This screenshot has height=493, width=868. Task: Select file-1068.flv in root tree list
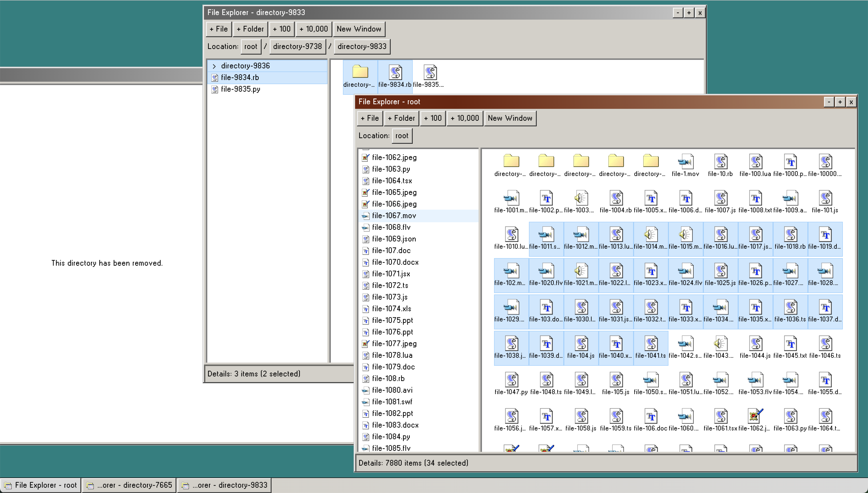click(x=391, y=227)
